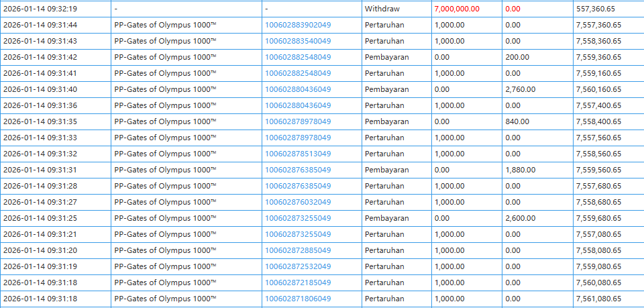This screenshot has width=644, height=308.
Task: Click ID 100602882548049 in the 09:31:41 Pertaruhan row
Action: tap(298, 73)
